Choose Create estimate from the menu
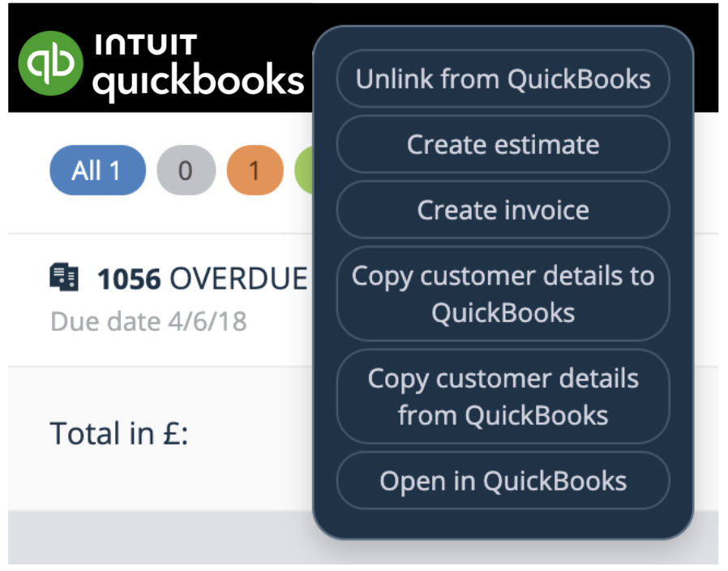Screen dimensions: 728x571 click(x=503, y=144)
